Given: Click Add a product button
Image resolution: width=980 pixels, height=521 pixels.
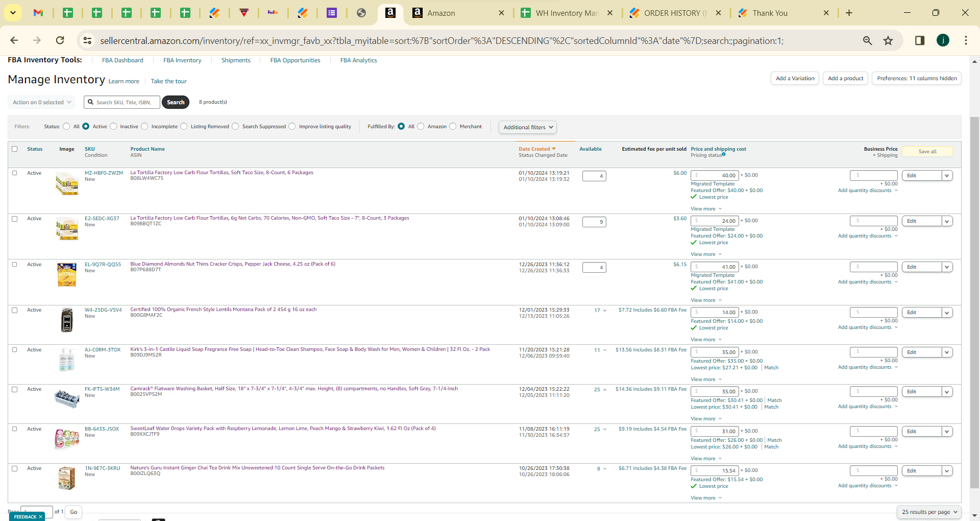Looking at the screenshot, I should coord(845,78).
